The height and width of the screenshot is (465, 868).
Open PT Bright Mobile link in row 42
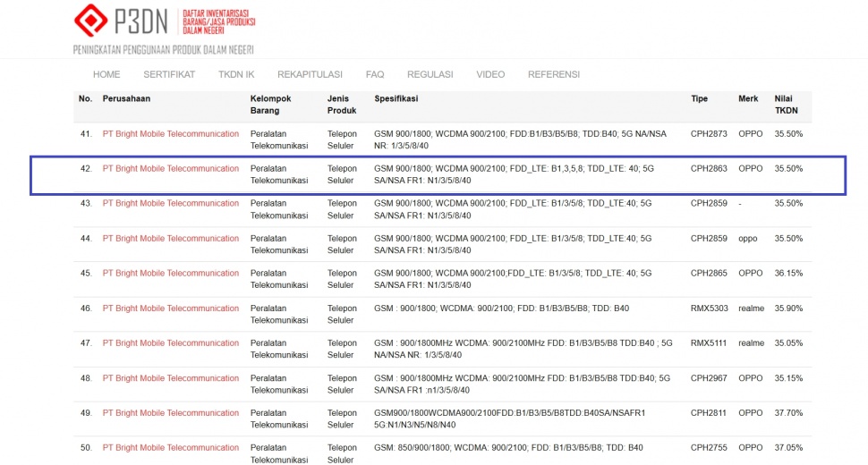[x=171, y=169]
